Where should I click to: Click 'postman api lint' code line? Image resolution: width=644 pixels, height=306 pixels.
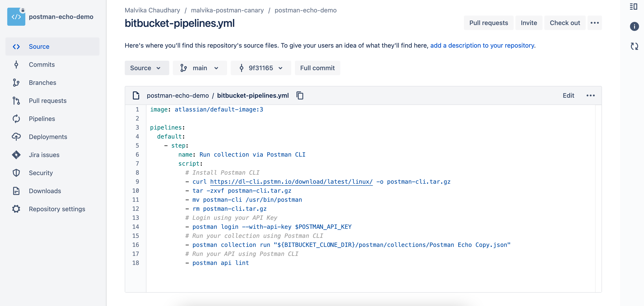(217, 263)
